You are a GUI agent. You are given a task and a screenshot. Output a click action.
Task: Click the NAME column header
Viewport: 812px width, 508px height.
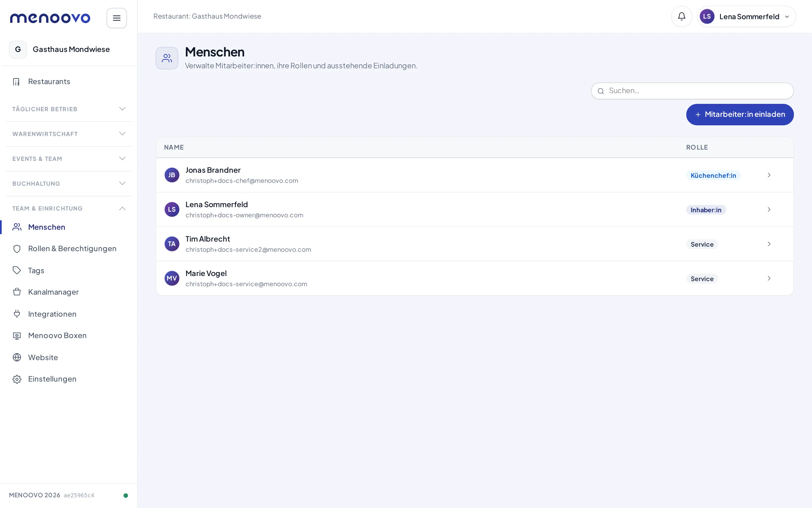[x=174, y=148]
